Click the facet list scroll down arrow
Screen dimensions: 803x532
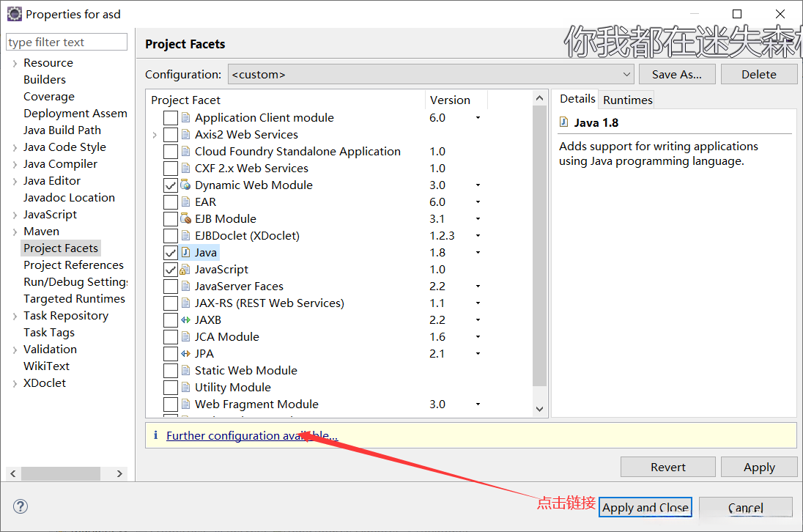(x=539, y=409)
